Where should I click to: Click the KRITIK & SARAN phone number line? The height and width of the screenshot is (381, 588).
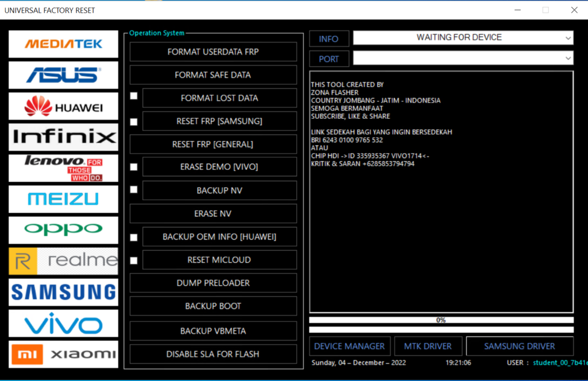363,164
